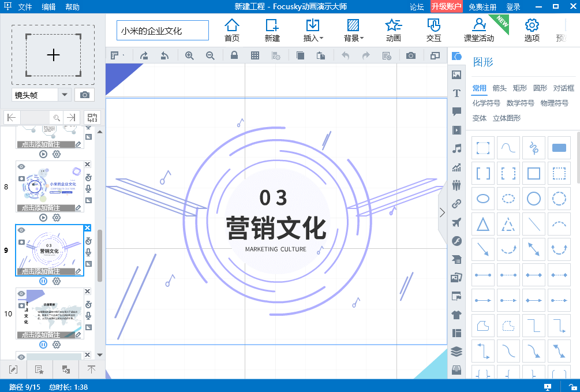Viewport: 580px width, 392px height.
Task: Switch to the 箭头 shapes tab
Action: click(499, 88)
